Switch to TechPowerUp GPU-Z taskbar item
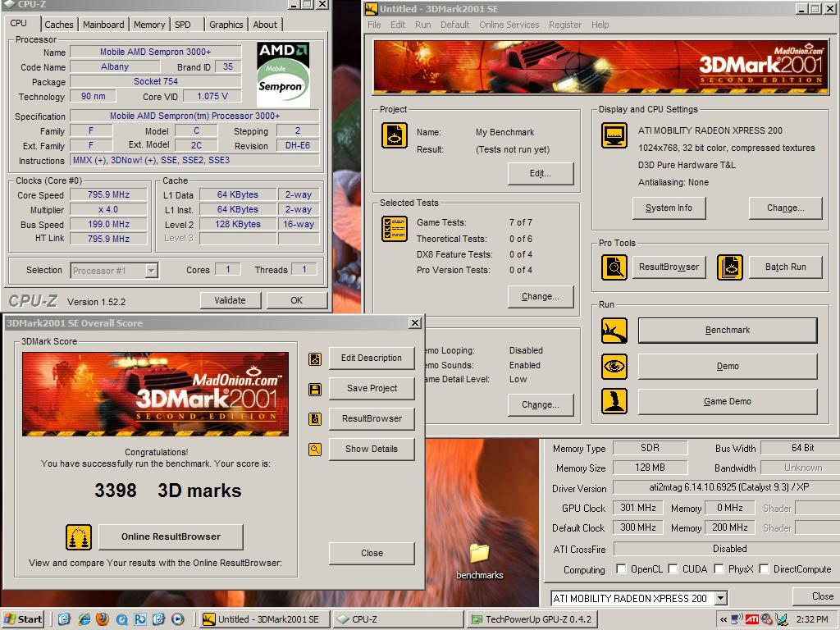The width and height of the screenshot is (840, 630). click(532, 619)
